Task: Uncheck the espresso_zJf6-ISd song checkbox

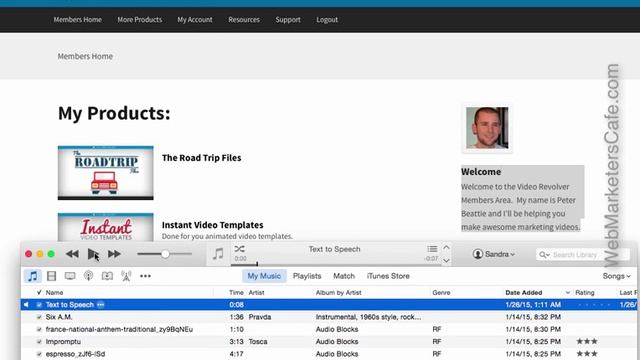Action: point(39,354)
